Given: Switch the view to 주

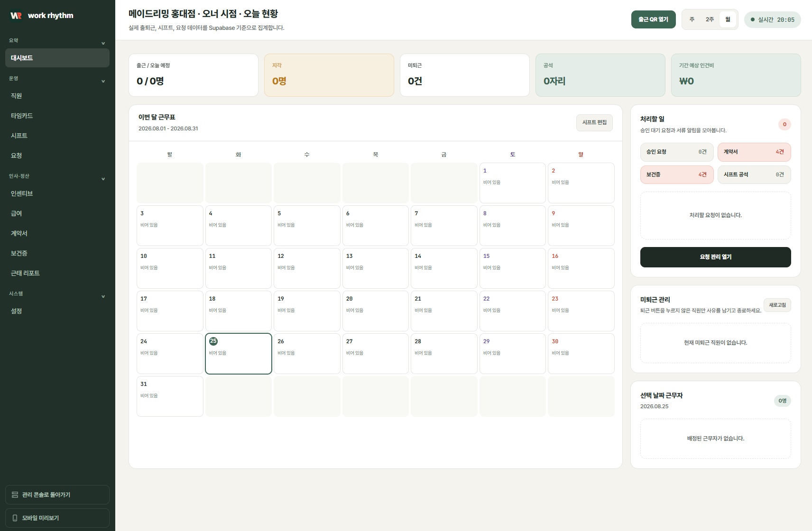Looking at the screenshot, I should [692, 19].
